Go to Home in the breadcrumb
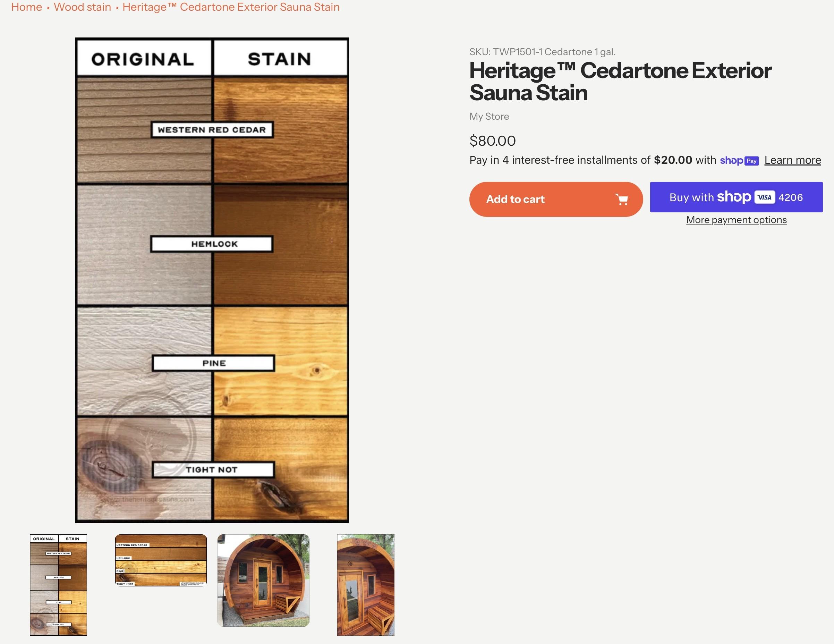 [x=26, y=7]
